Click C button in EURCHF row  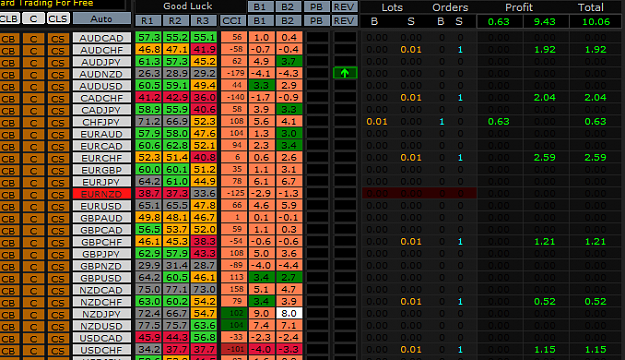click(33, 158)
